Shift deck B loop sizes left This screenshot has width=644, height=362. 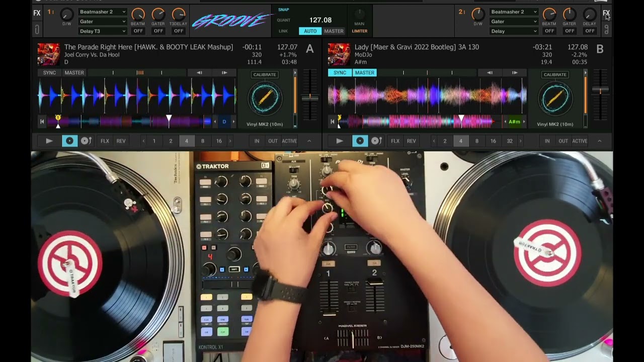[433, 141]
